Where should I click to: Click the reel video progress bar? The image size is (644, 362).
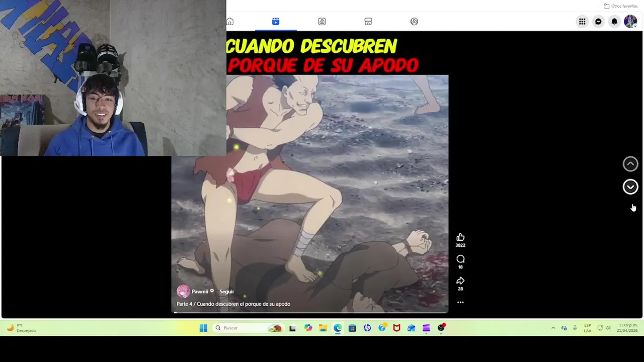click(x=310, y=312)
